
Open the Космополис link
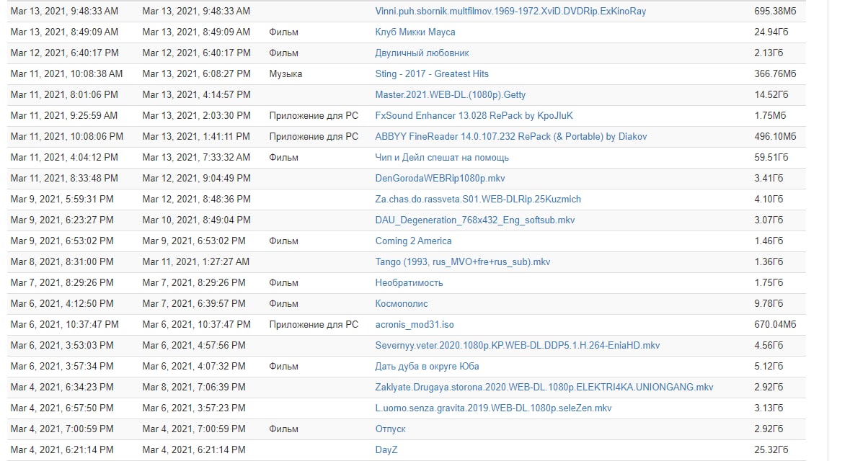[x=402, y=304]
